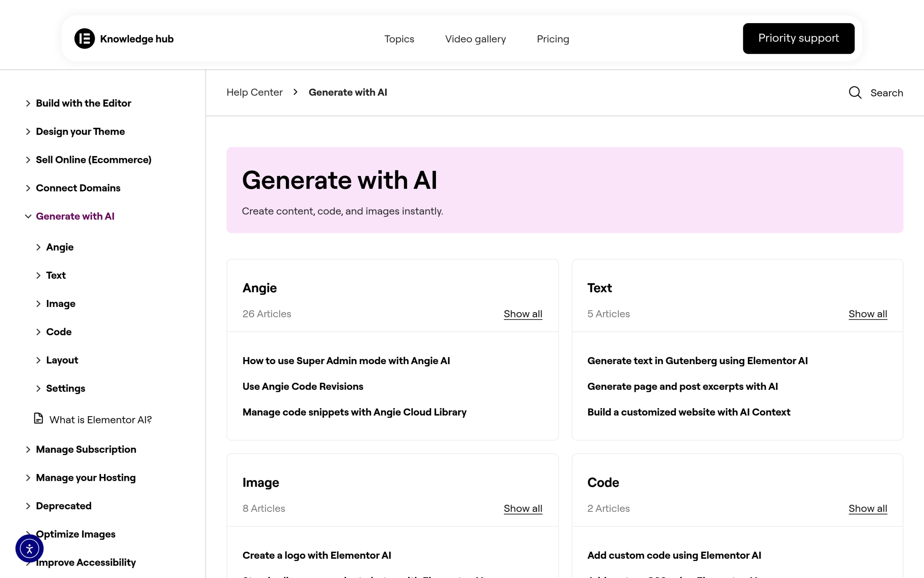
Task: Click the Text card heading
Action: [600, 288]
